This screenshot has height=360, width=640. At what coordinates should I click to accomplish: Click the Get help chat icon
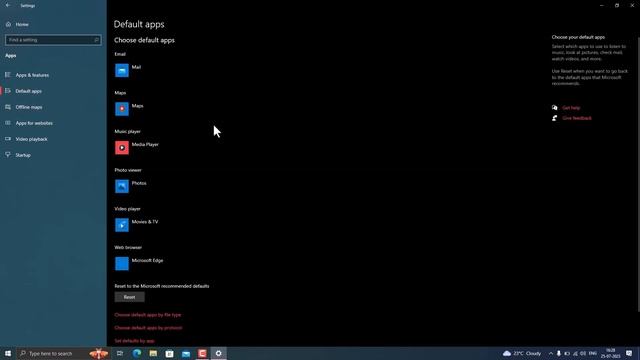554,108
